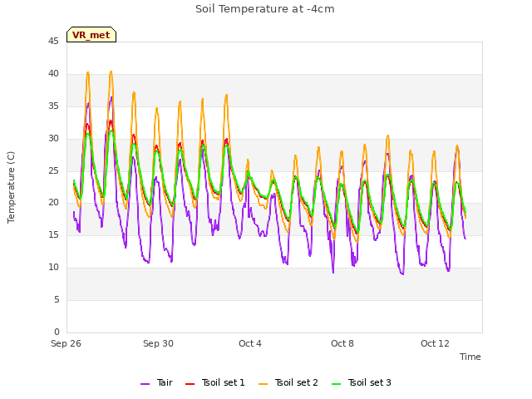The image size is (532, 399).
Task: Toggle the Tsoil set 2 legend entry
Action: pos(288,382)
